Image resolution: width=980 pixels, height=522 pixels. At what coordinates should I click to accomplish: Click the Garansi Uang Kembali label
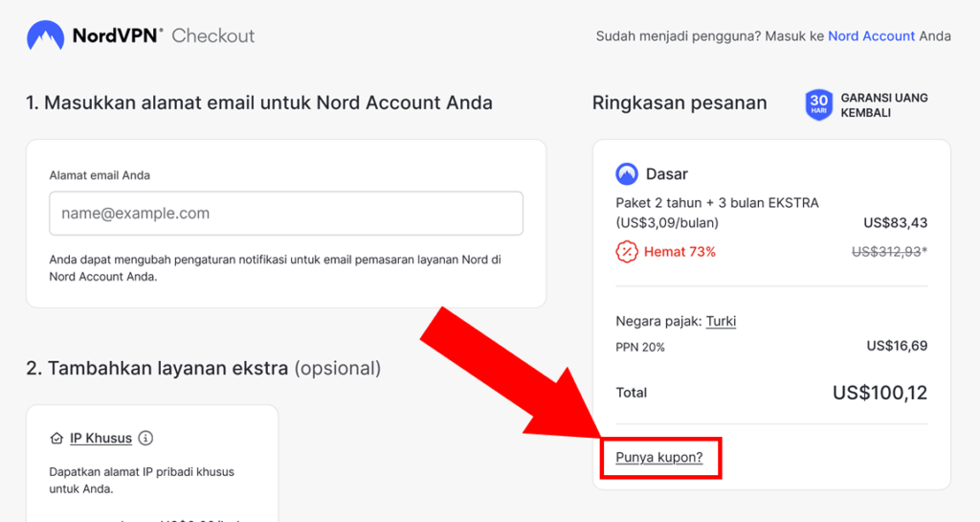pyautogui.click(x=883, y=105)
